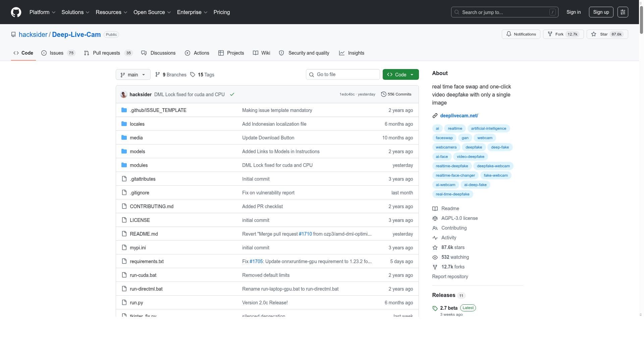Screen dimensions: 644x362
Task: Open the GitHub homepage logo
Action: click(x=16, y=12)
